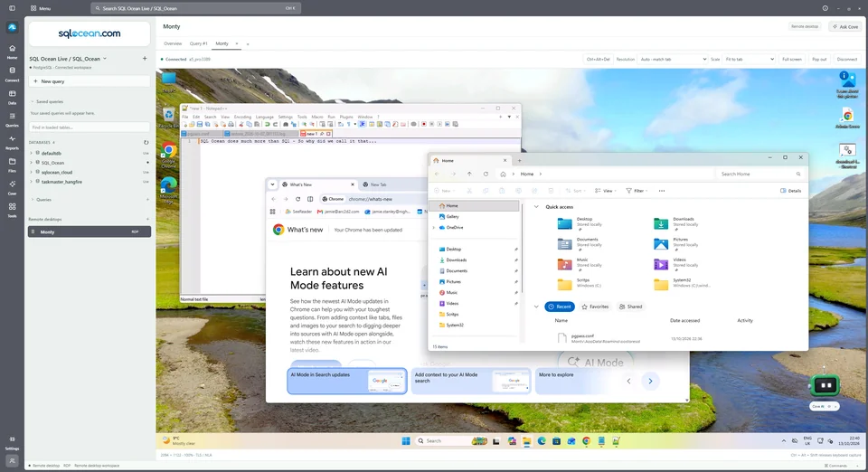
Task: Switch to the Overview tab
Action: (x=173, y=43)
